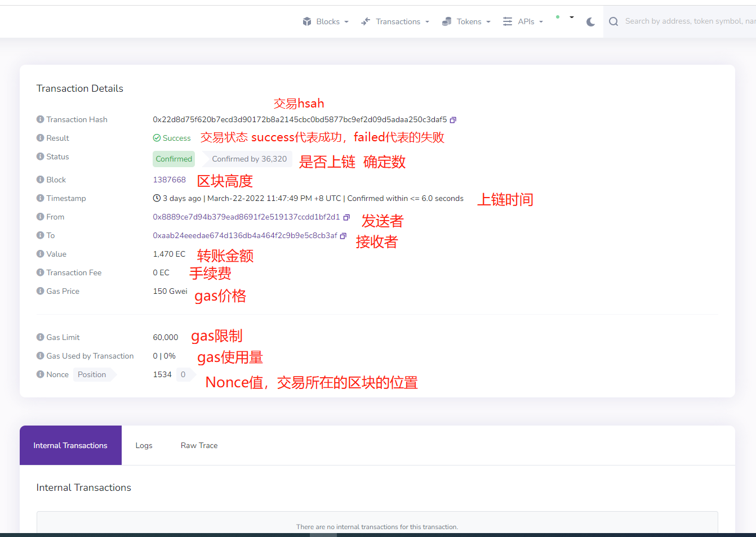Copy the transaction hash using copy icon
756x537 pixels.
453,119
